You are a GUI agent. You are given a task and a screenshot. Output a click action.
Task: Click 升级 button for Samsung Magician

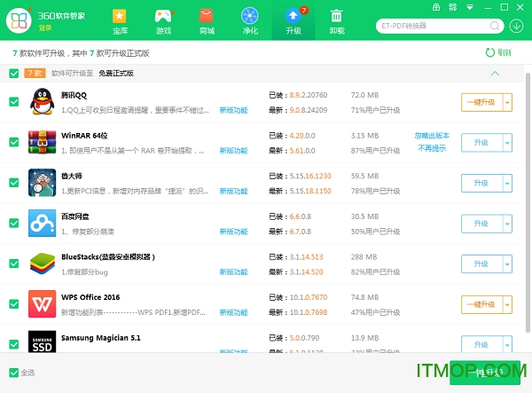[x=481, y=345]
